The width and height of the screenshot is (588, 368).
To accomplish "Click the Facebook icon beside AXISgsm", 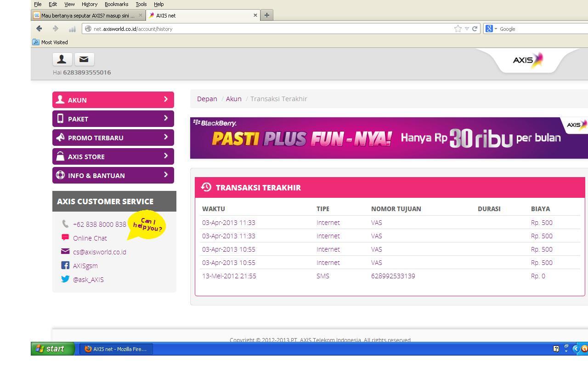I will [65, 265].
